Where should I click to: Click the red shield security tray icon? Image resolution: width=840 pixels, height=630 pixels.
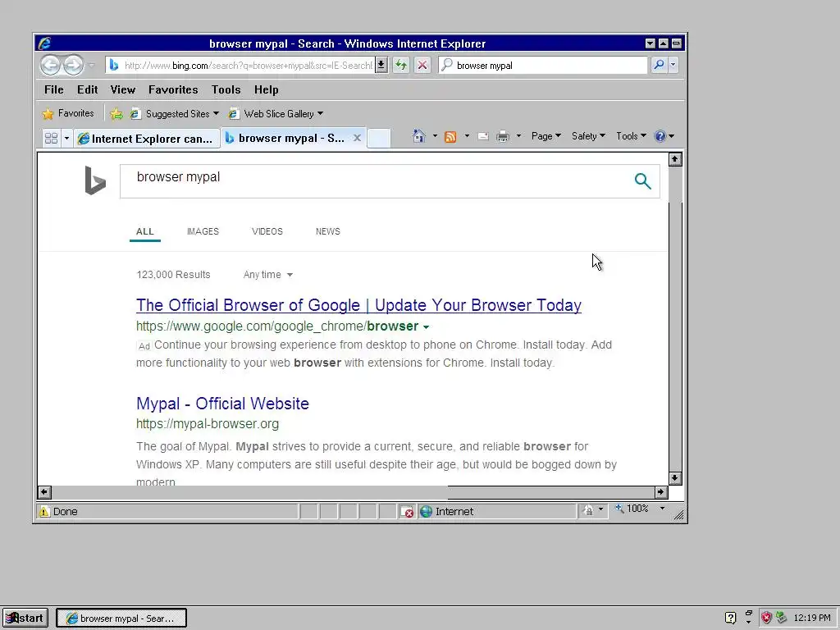point(767,618)
